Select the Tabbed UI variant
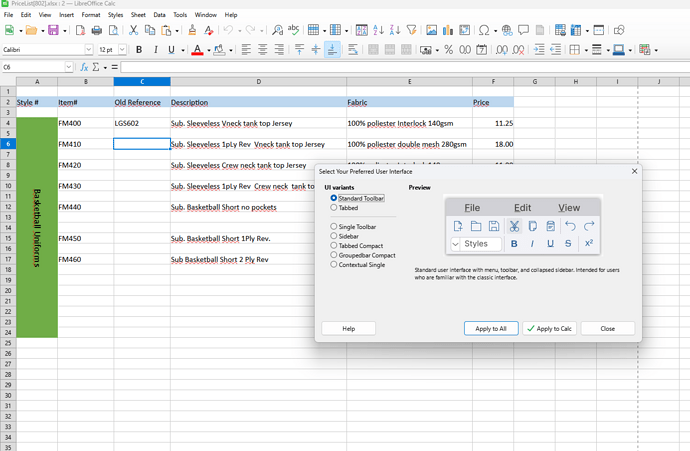690x451 pixels. 334,208
